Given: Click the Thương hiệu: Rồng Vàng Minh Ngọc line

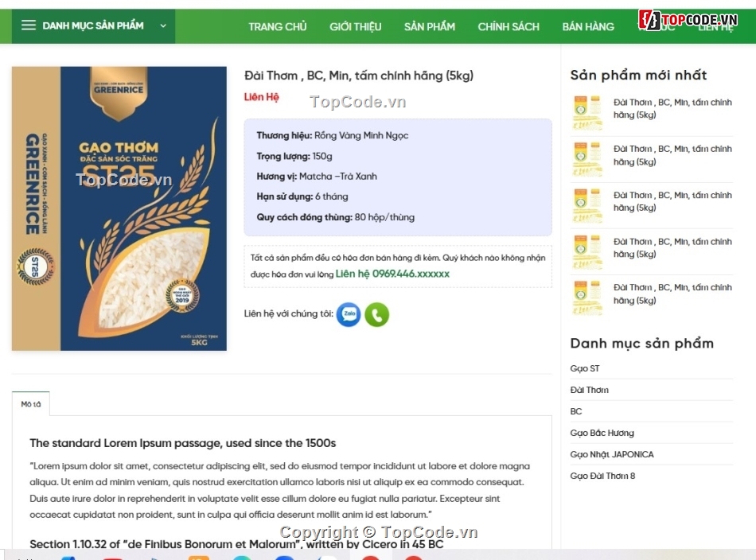Looking at the screenshot, I should tap(332, 135).
